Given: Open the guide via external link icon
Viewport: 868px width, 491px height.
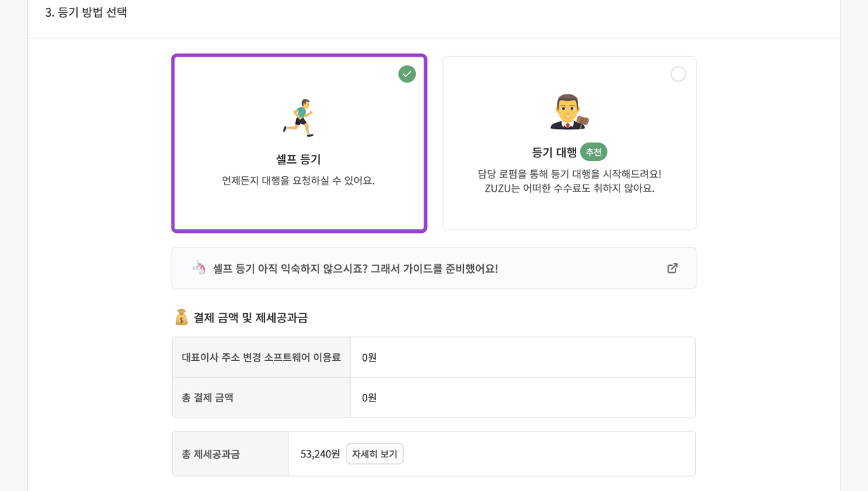Looking at the screenshot, I should [672, 268].
